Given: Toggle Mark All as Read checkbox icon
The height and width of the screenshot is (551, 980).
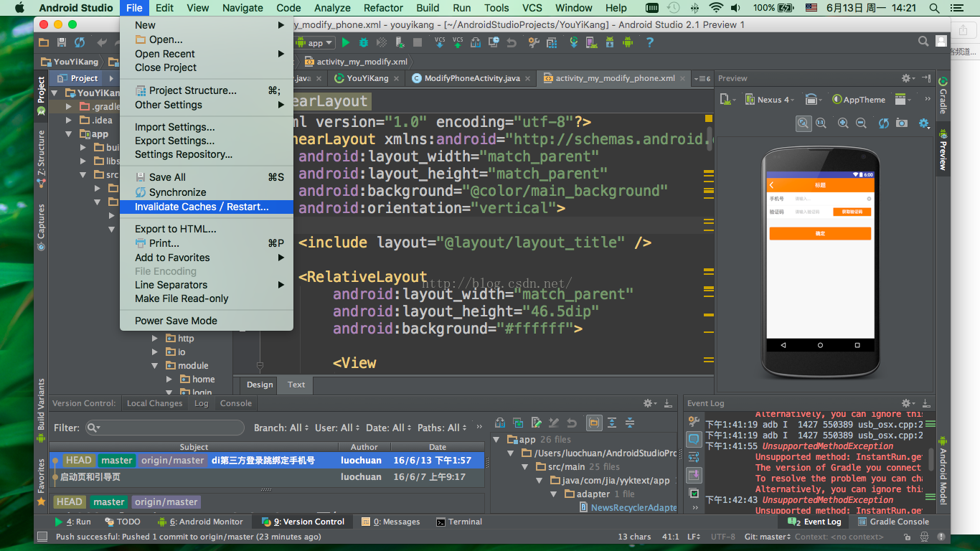Looking at the screenshot, I should [694, 493].
